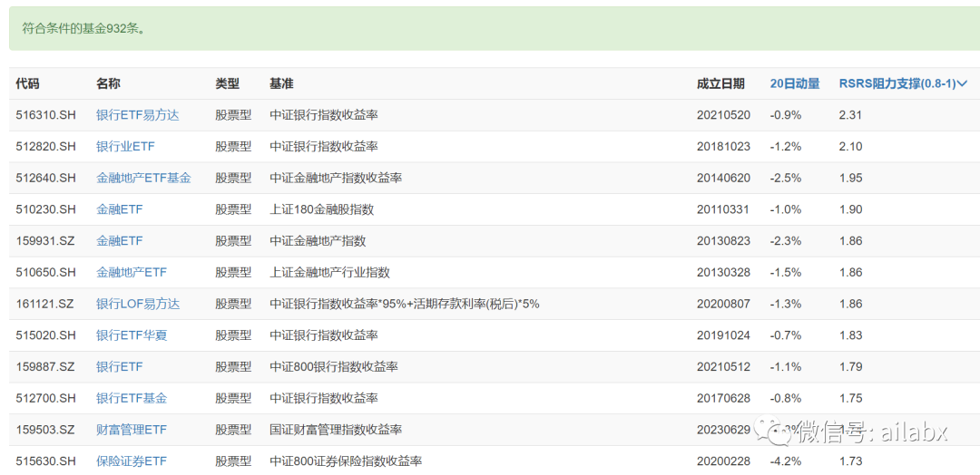
Task: Click RSRS value 1.86 in 161121.SZ row
Action: [x=850, y=304]
